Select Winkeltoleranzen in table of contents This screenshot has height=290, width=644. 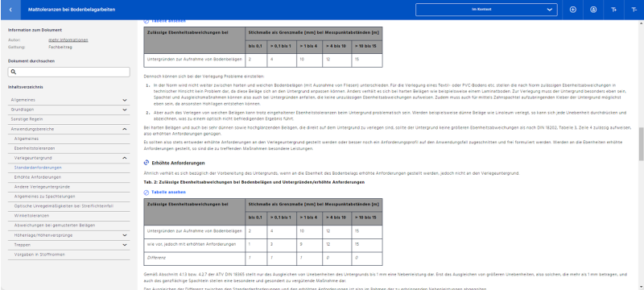point(31,216)
